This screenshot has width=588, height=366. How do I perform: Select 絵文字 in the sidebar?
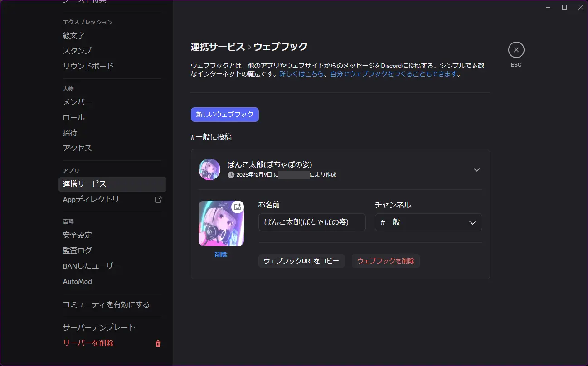point(74,35)
